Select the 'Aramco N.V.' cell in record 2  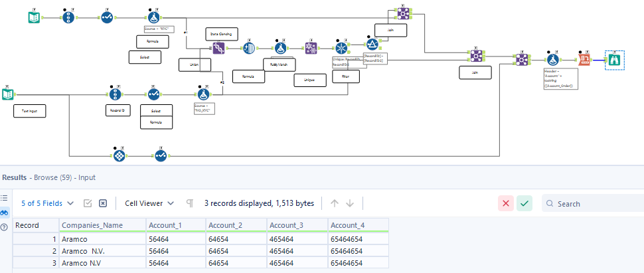click(103, 251)
